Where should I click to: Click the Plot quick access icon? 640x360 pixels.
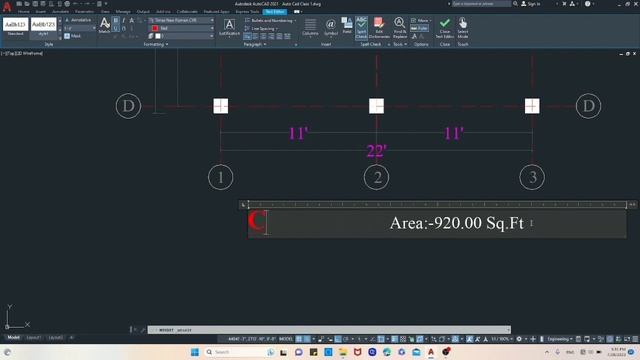[67, 4]
